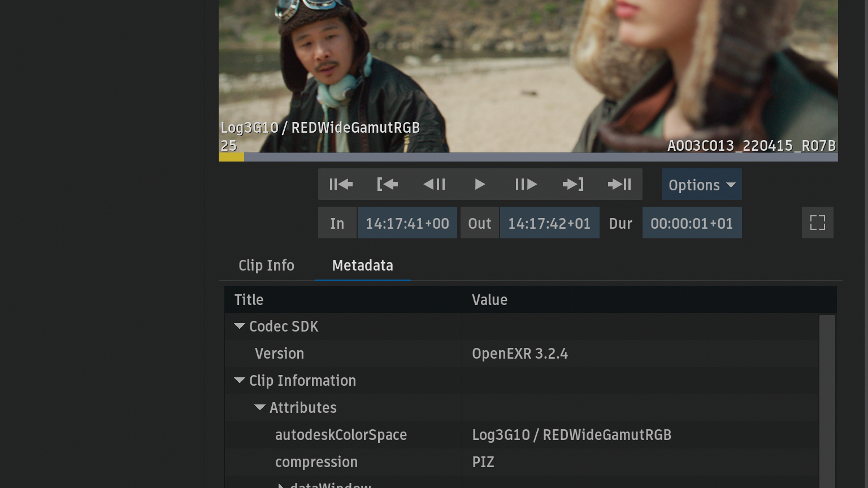This screenshot has height=488, width=868.
Task: Click the Out button
Action: pyautogui.click(x=479, y=223)
